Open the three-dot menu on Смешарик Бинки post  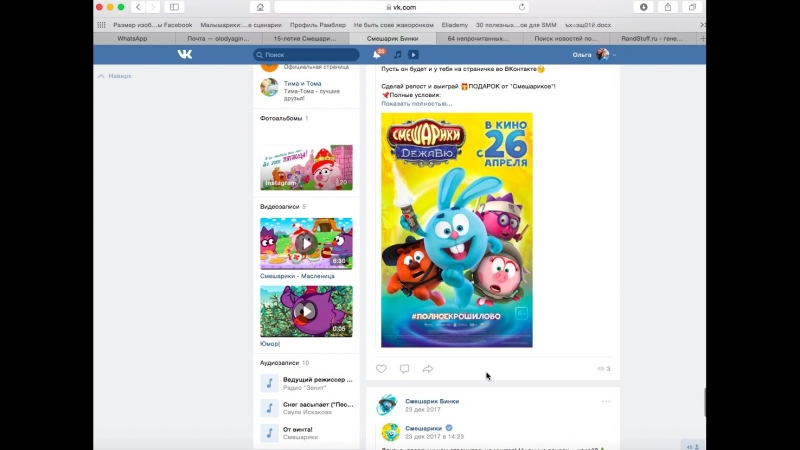click(x=605, y=401)
